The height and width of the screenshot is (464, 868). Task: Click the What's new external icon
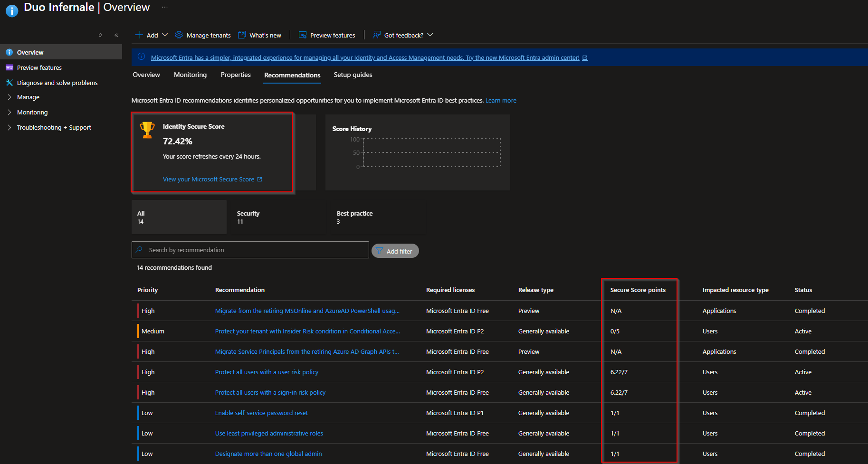(x=242, y=35)
